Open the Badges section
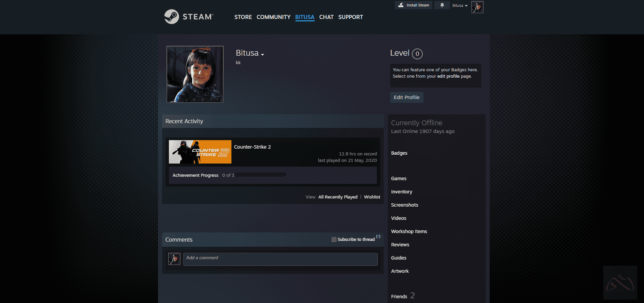This screenshot has width=644, height=303. pyautogui.click(x=399, y=153)
